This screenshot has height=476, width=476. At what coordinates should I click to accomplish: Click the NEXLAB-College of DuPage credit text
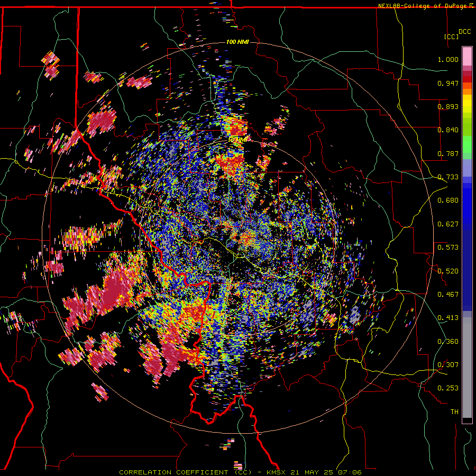[424, 6]
